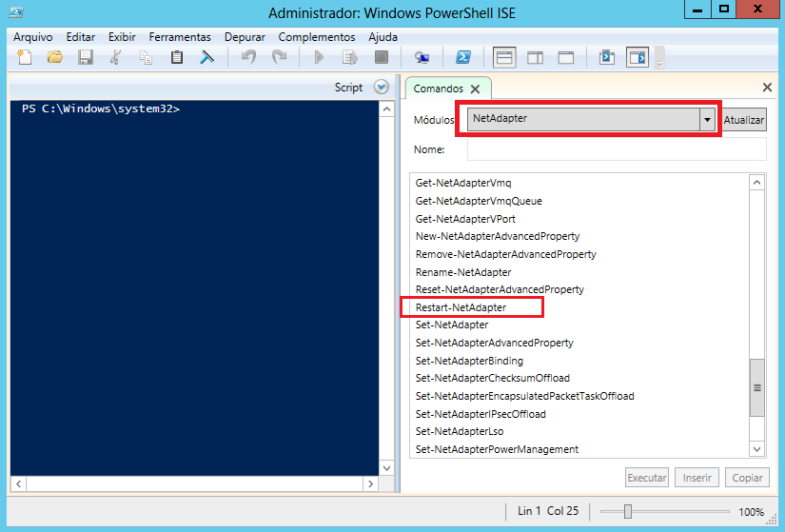Image resolution: width=785 pixels, height=532 pixels.
Task: Click the Executar button
Action: pyautogui.click(x=647, y=478)
